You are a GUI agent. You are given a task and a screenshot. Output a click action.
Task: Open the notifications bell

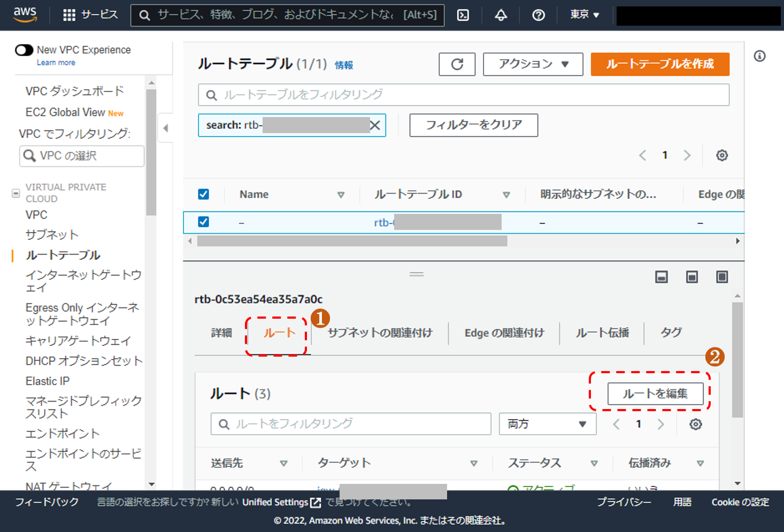point(501,15)
